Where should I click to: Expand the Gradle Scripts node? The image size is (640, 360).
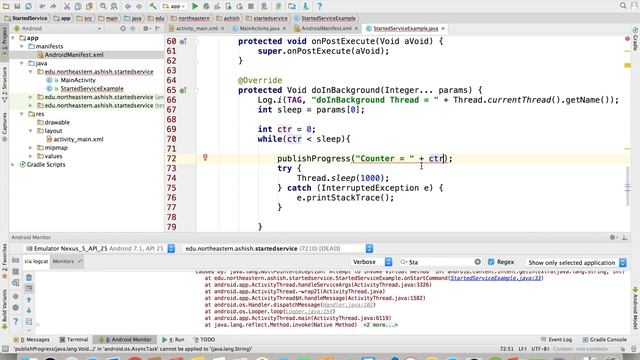[x=13, y=164]
